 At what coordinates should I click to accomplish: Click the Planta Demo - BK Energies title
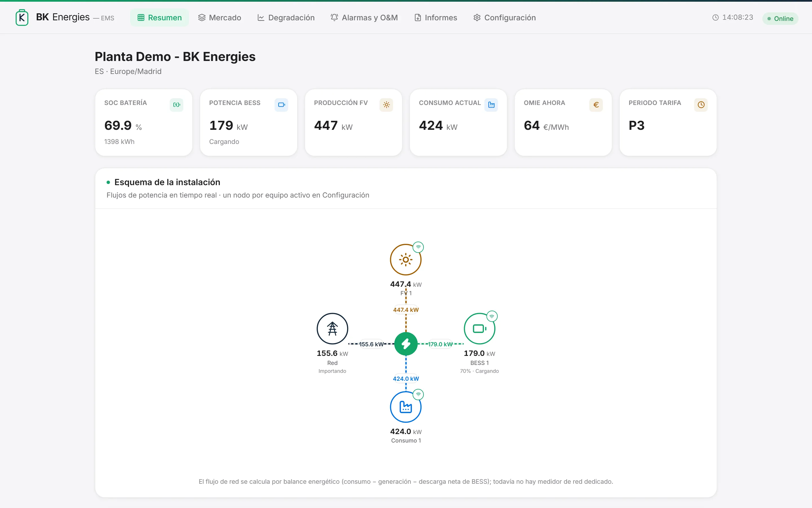(x=175, y=57)
